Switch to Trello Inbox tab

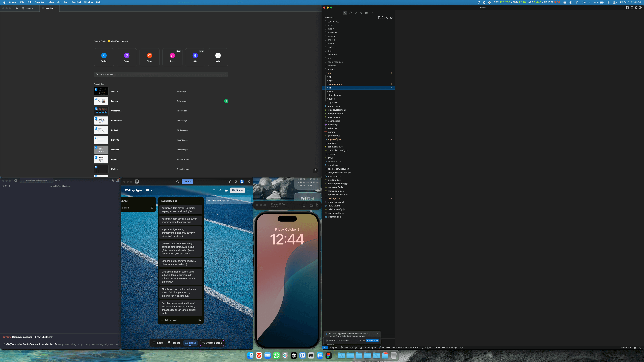(x=157, y=343)
